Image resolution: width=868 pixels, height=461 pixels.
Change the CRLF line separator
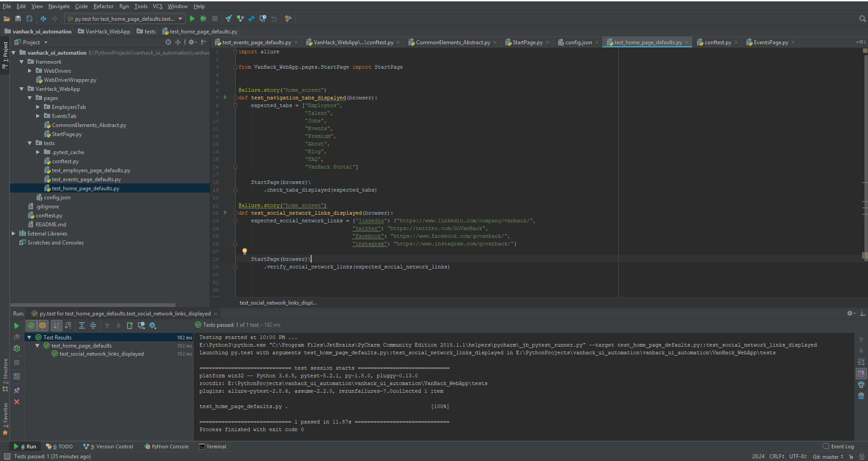click(776, 456)
